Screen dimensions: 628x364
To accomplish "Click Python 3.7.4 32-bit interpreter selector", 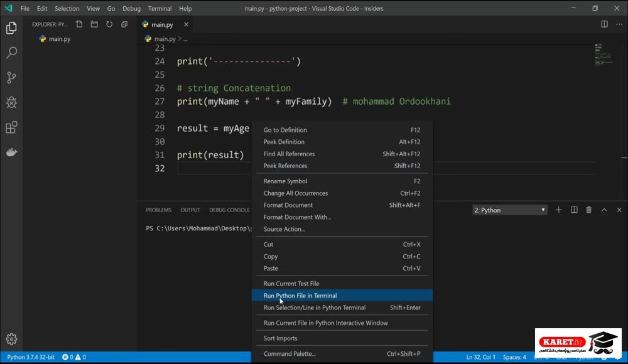I will click(31, 357).
